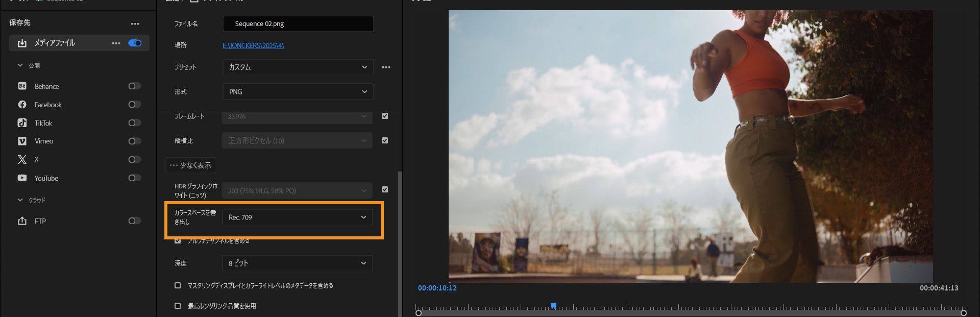Click the TikTok icon
Screen dimensions: 980x317
(22, 123)
